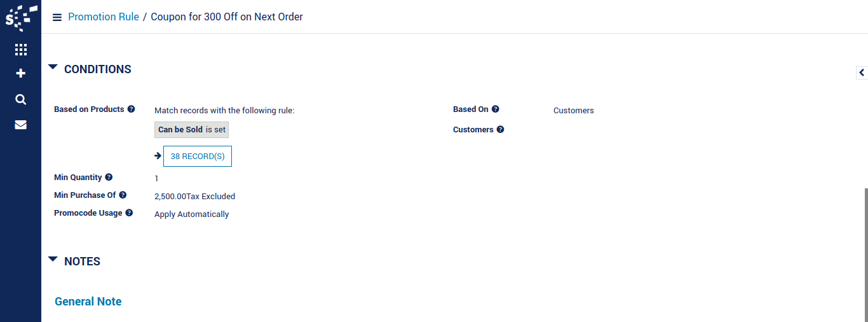Image resolution: width=868 pixels, height=322 pixels.
Task: Open search via the magnifier icon
Action: [21, 99]
